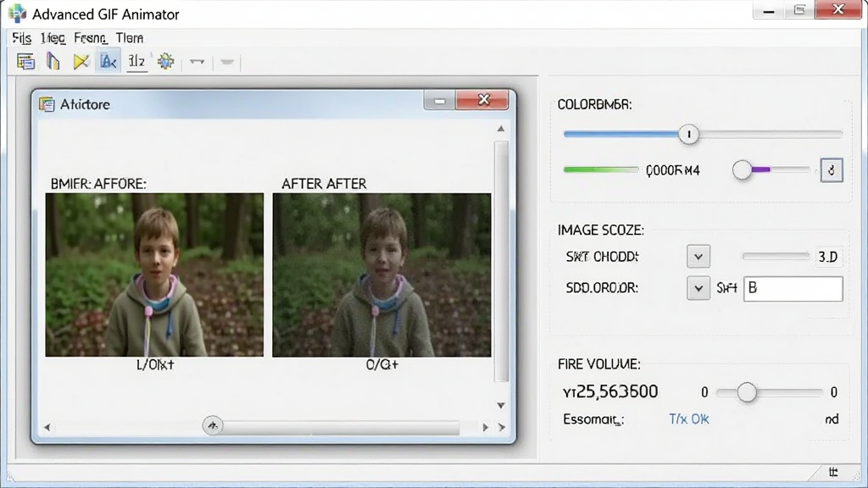
Task: Click the yellow-and-blue window list toolbar icon
Action: point(26,61)
